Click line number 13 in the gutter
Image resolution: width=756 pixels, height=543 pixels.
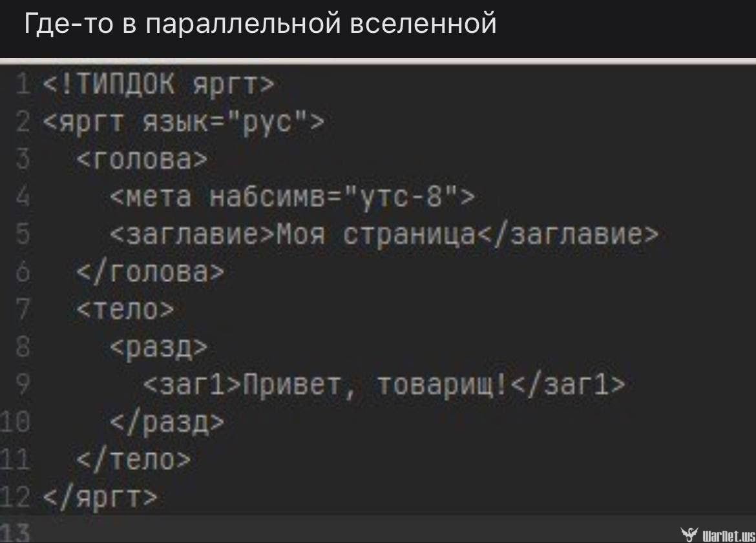15,533
